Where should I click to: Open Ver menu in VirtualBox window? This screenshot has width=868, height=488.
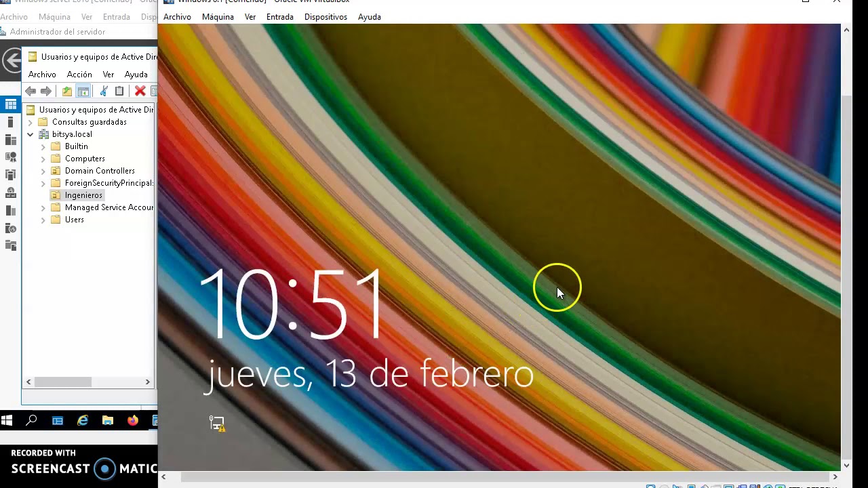[250, 17]
